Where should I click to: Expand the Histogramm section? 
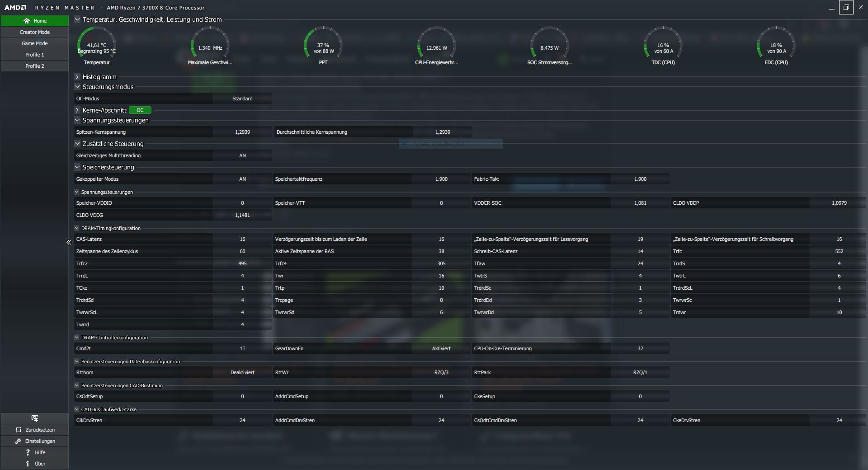[77, 77]
